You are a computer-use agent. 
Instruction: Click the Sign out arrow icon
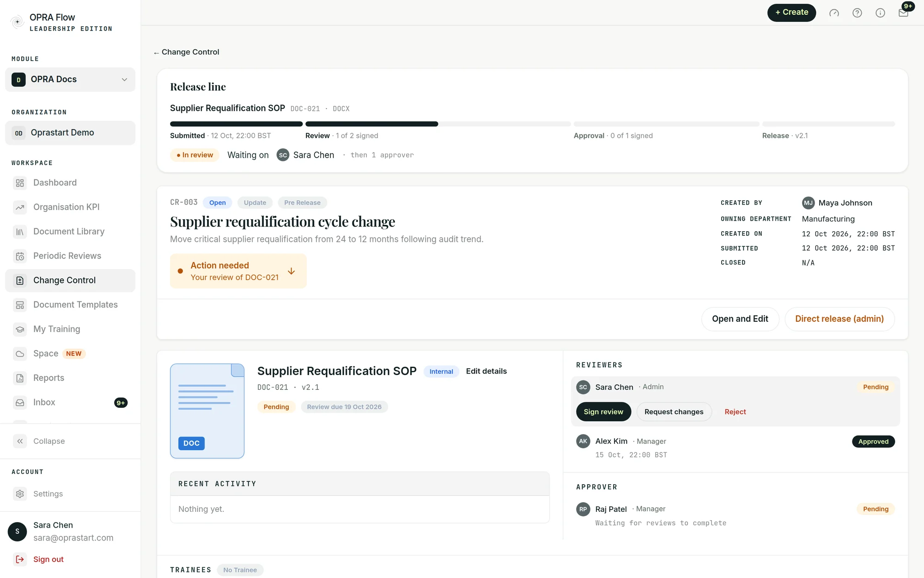coord(20,560)
